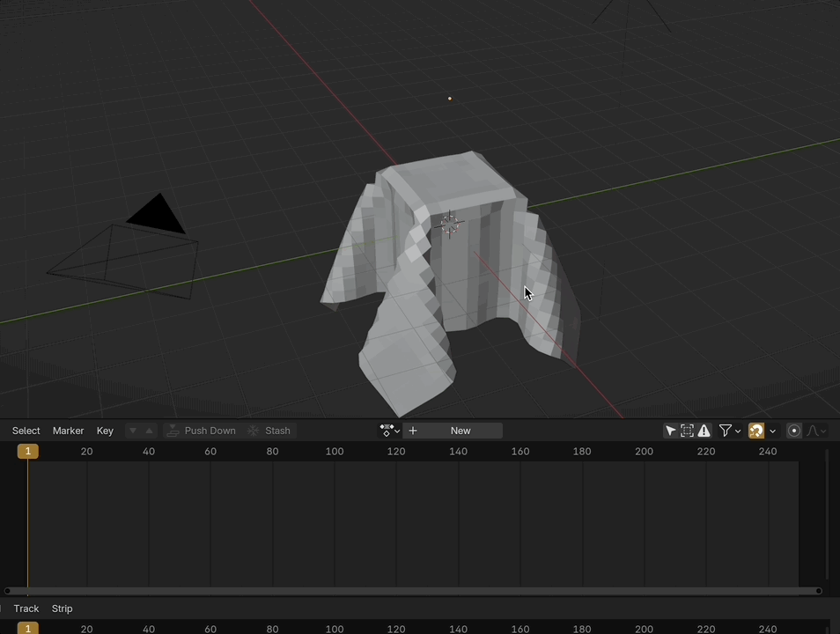840x634 pixels.
Task: Click frame 100 on the action editor ruler
Action: (x=335, y=451)
